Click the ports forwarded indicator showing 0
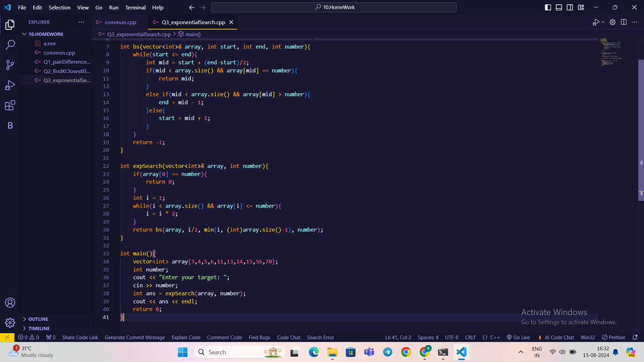644x362 pixels. pyautogui.click(x=51, y=337)
